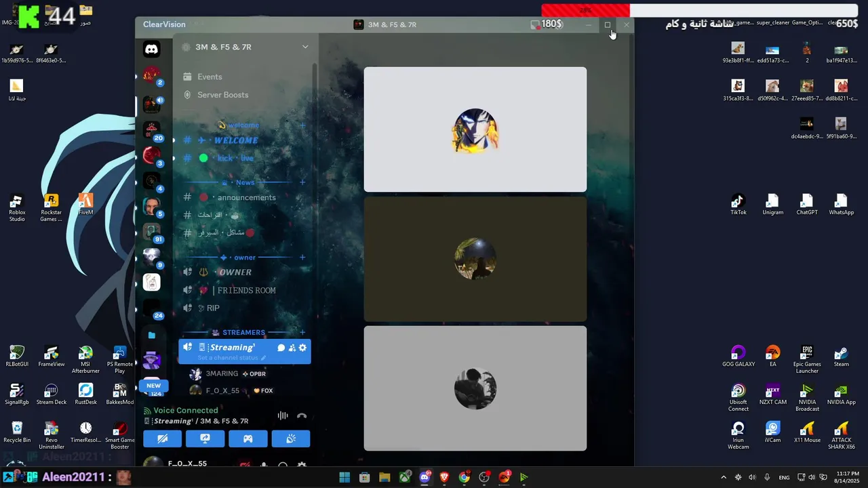
Task: Collapse the News category
Action: coord(245,182)
